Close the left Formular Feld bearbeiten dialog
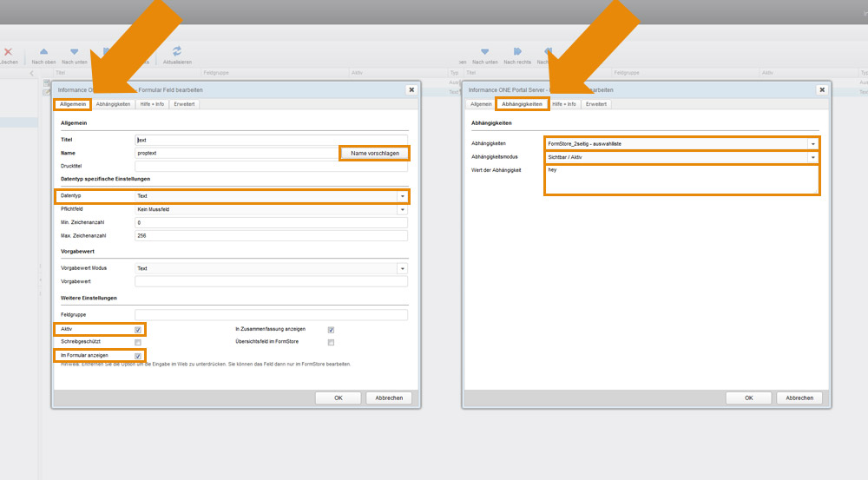 [411, 89]
